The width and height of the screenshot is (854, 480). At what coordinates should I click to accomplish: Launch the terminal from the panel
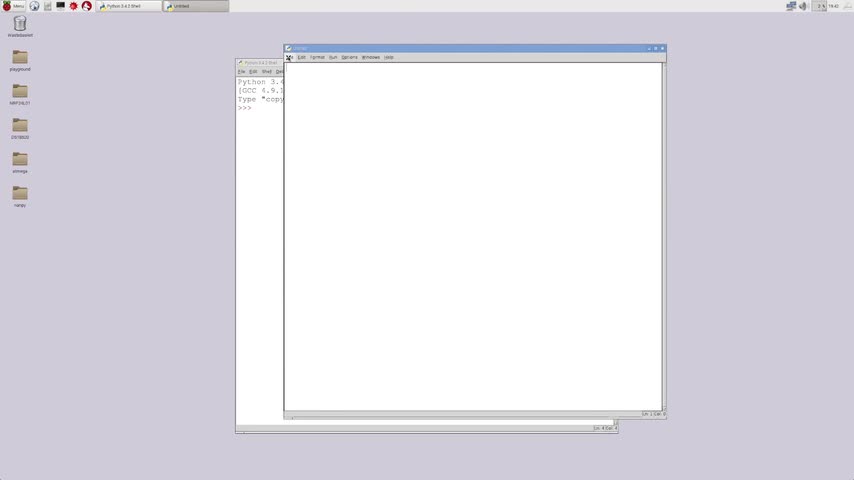(x=60, y=6)
